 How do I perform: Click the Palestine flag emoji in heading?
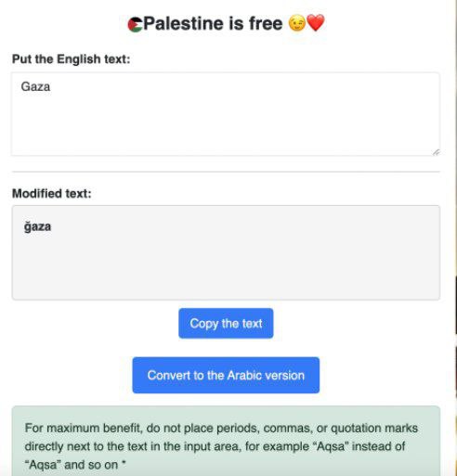coord(135,25)
